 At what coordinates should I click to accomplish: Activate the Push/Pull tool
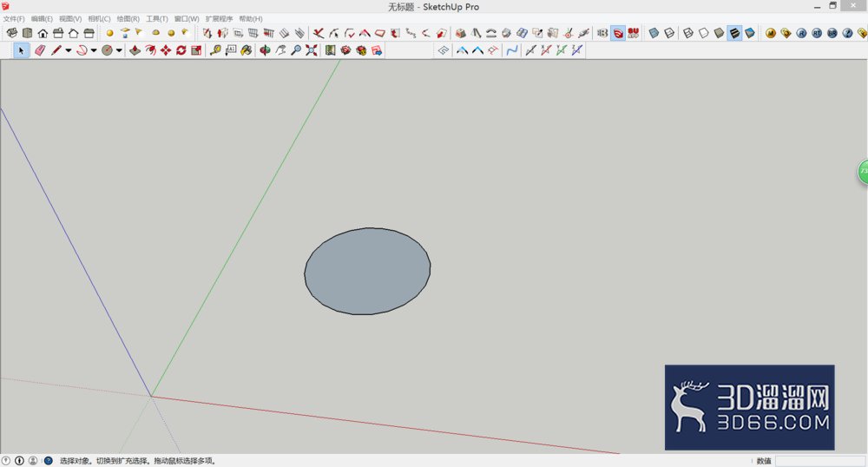click(135, 50)
